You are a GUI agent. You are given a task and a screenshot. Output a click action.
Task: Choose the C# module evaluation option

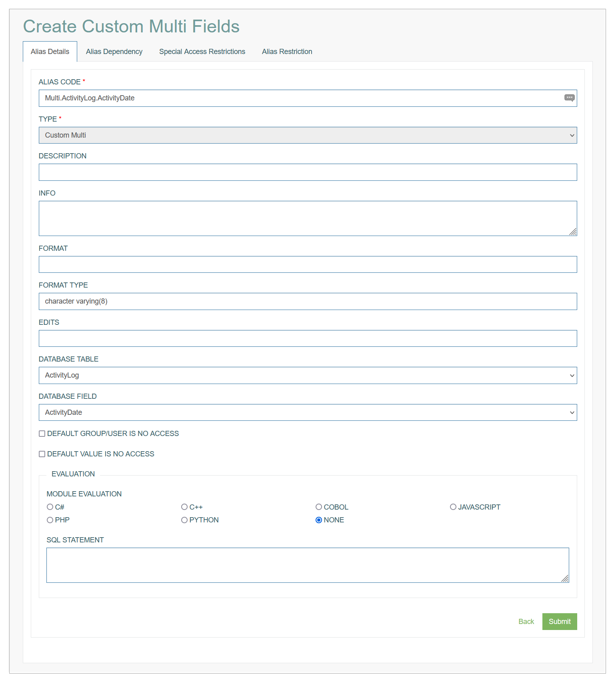[50, 507]
